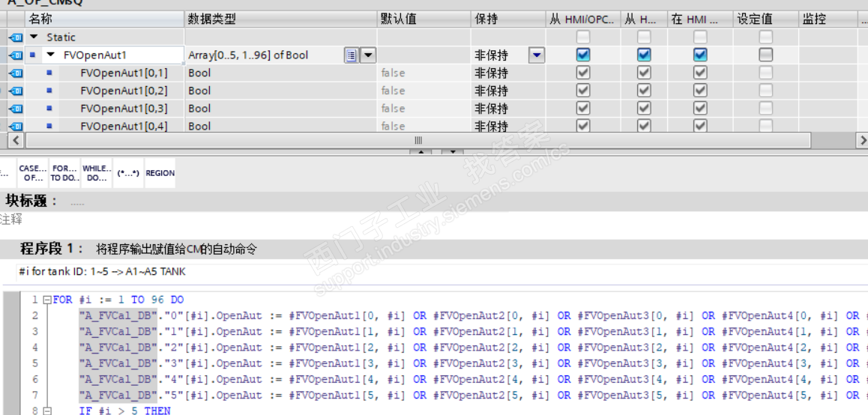
Task: Collapse the FOR loop at line 1
Action: (47, 300)
